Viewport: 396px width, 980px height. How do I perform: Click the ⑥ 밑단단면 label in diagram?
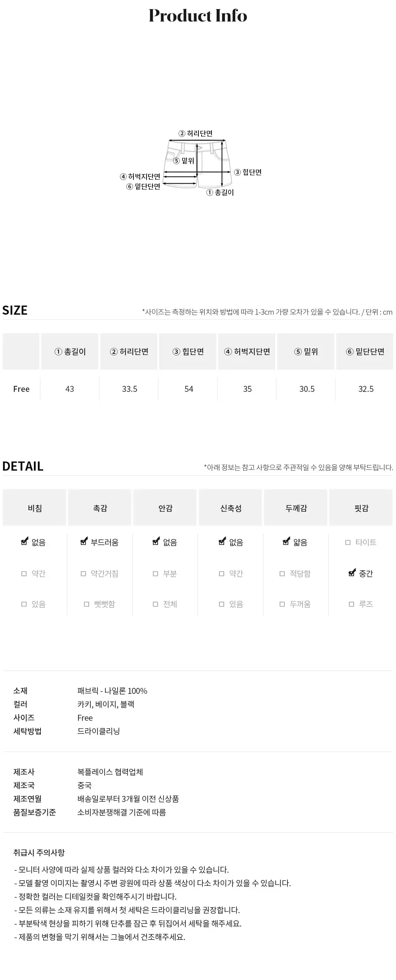coord(143,186)
